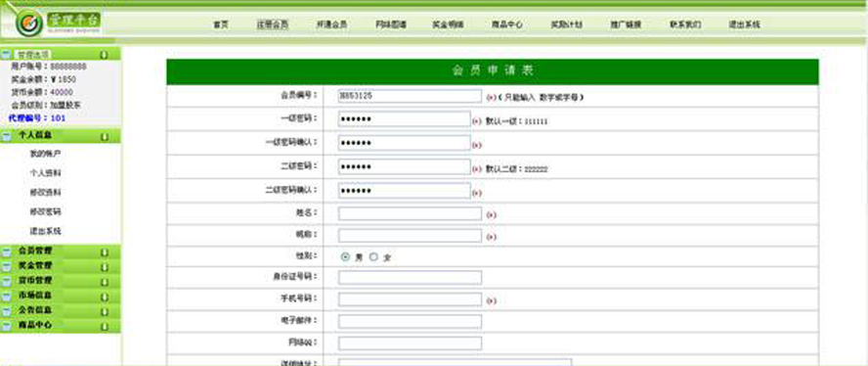Click the 默认一级：111111 hint text
The height and width of the screenshot is (366, 868).
517,121
